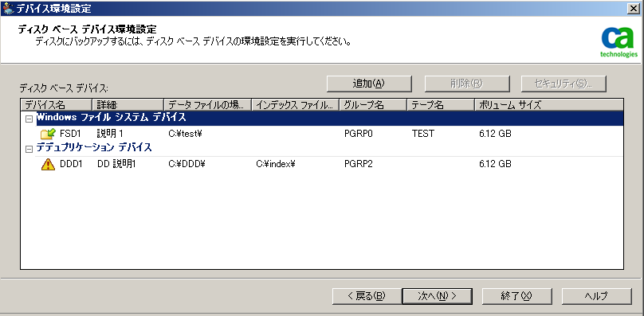Click the DDD1 warning triangle icon
The width and height of the screenshot is (644, 316).
(48, 165)
